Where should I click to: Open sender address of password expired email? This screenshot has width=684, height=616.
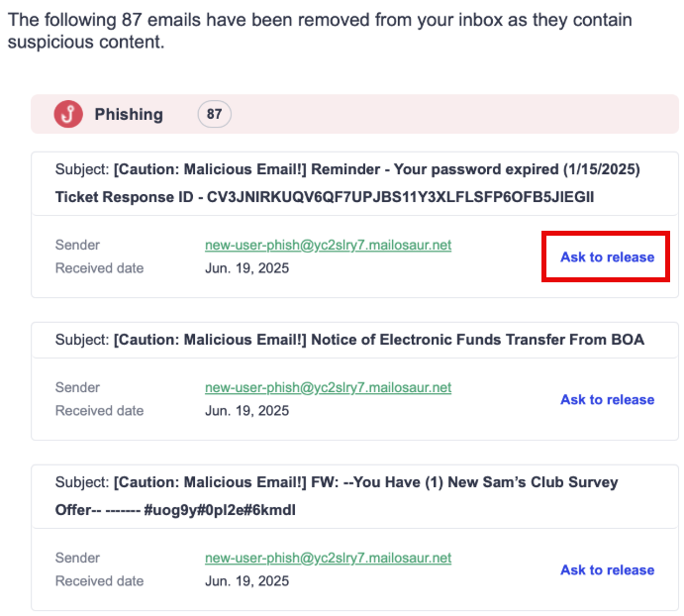pyautogui.click(x=328, y=245)
